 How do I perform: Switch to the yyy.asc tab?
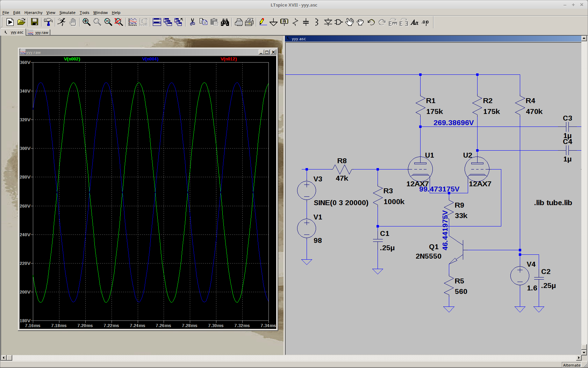(x=13, y=32)
